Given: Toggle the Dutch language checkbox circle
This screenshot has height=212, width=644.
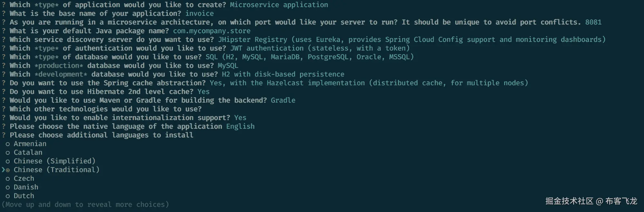Looking at the screenshot, I should [x=8, y=196].
